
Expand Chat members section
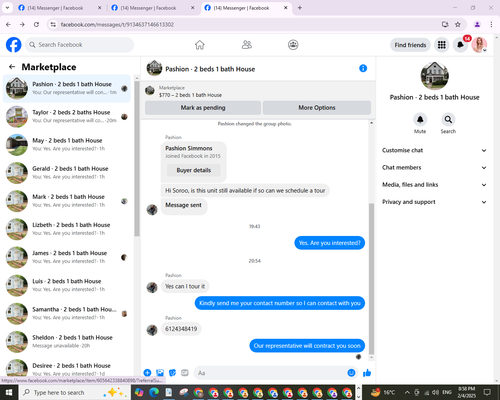point(434,167)
